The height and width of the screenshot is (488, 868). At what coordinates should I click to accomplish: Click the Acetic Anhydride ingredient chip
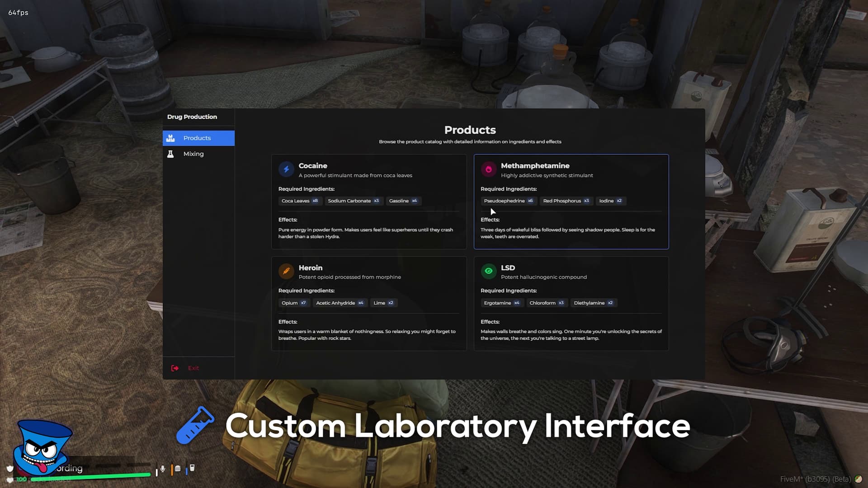click(x=340, y=303)
